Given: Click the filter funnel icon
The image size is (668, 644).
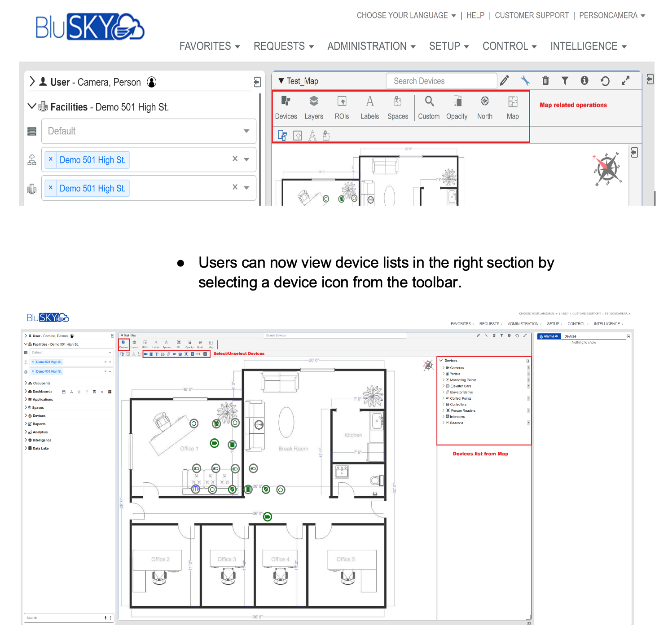Looking at the screenshot, I should point(565,81).
